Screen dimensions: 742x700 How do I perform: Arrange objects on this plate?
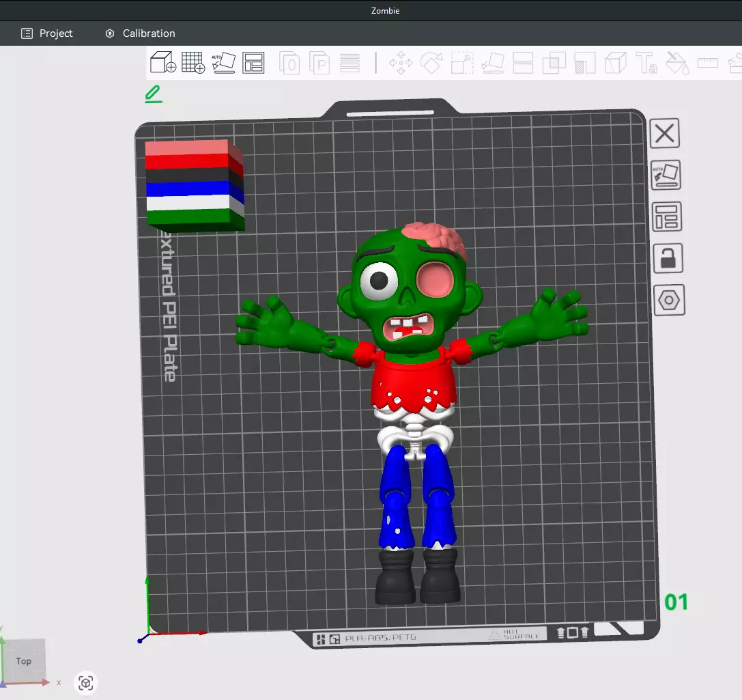click(667, 216)
